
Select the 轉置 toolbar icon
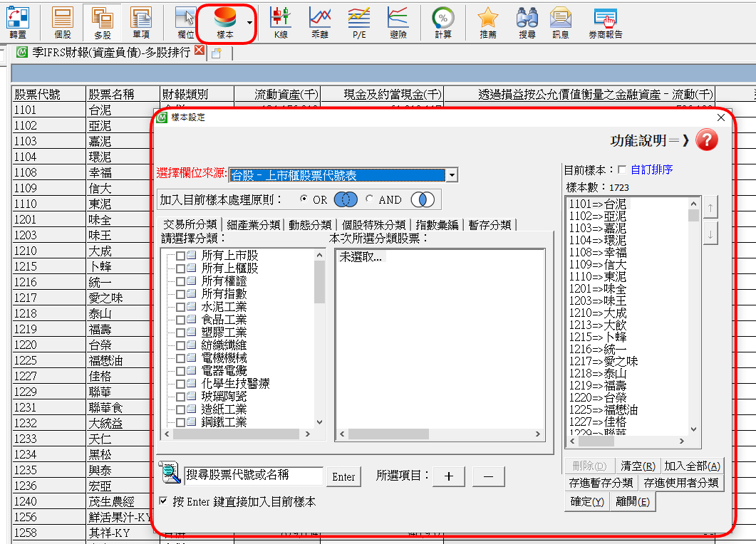19,22
